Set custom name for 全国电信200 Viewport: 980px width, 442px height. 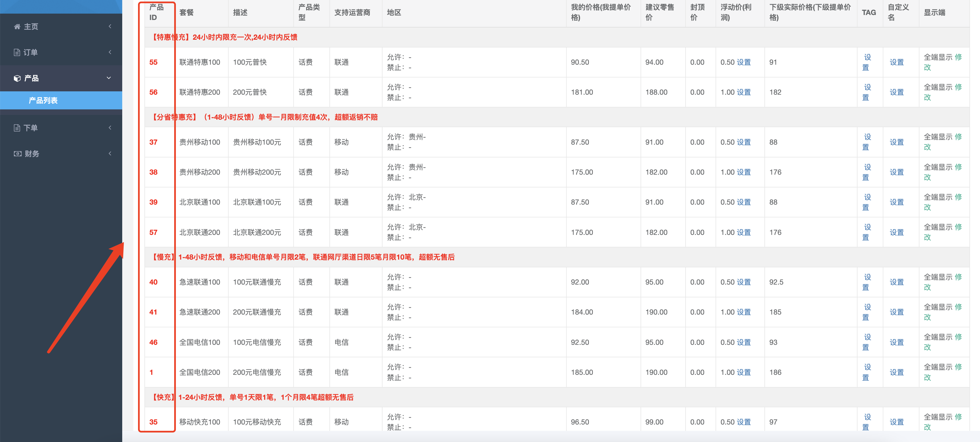(896, 372)
